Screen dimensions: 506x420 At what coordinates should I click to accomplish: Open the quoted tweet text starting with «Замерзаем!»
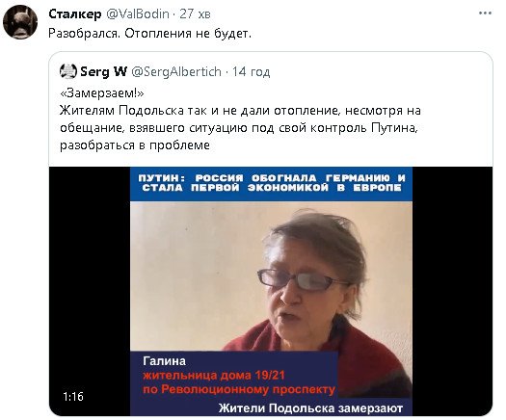pyautogui.click(x=240, y=119)
